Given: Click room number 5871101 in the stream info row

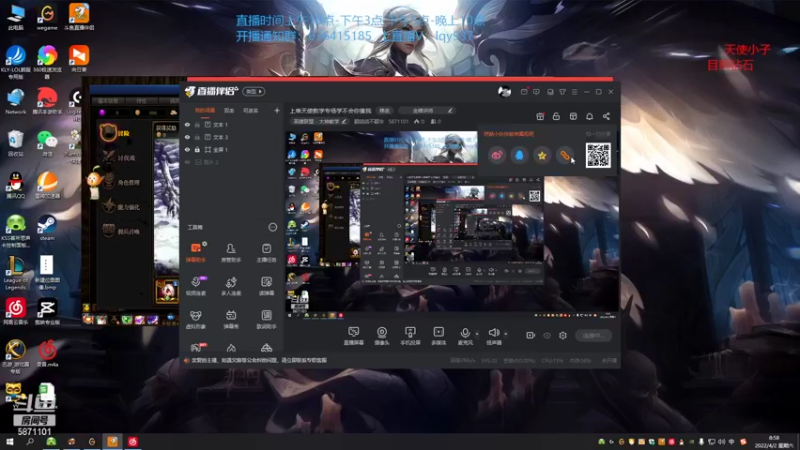Looking at the screenshot, I should pyautogui.click(x=398, y=121).
